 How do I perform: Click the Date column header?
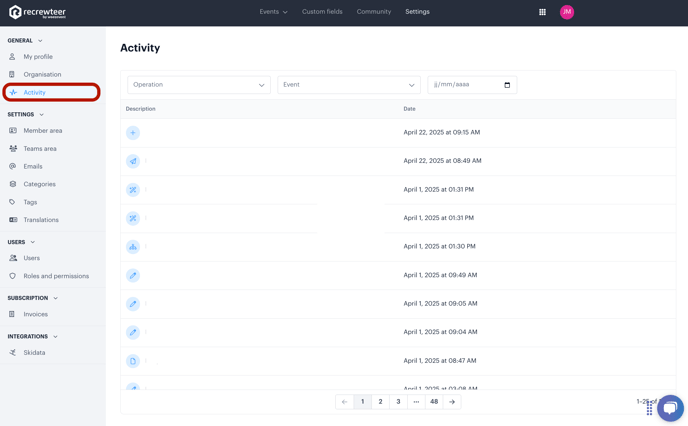coord(409,109)
